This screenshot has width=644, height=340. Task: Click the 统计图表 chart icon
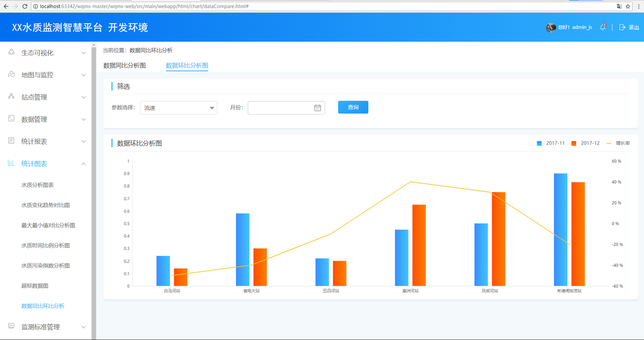coord(11,163)
